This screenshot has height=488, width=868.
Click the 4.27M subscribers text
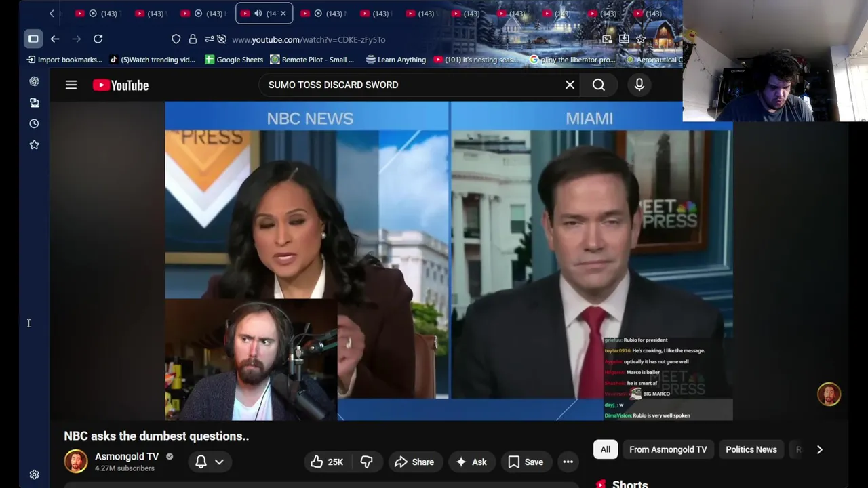pos(125,468)
